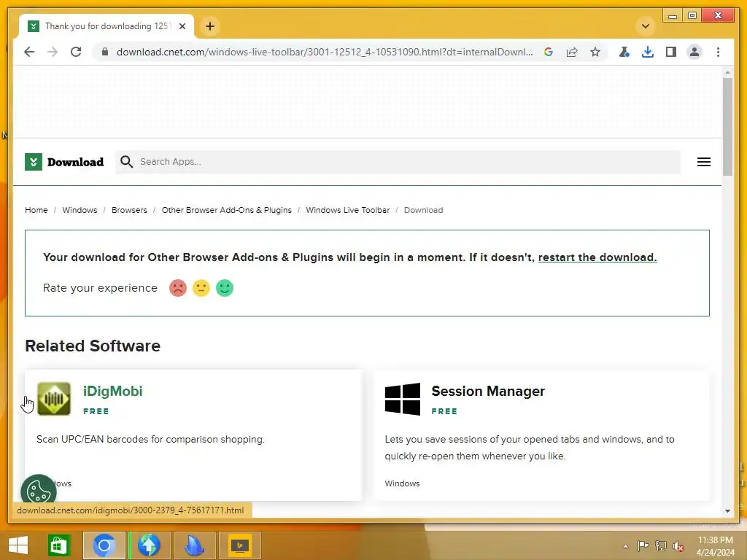Rate experience with green happy face
Screen dimensions: 747x560
225,288
